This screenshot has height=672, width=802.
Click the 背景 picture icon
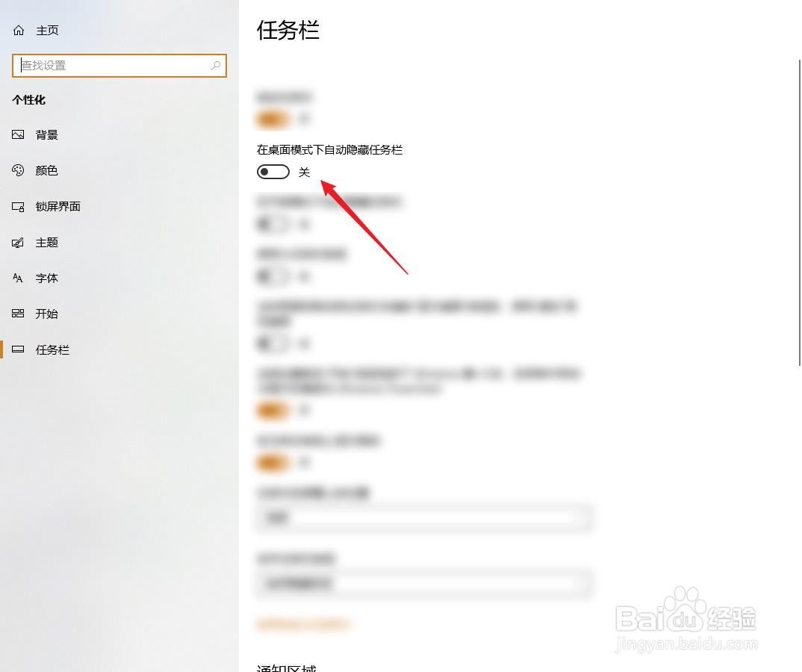(18, 134)
